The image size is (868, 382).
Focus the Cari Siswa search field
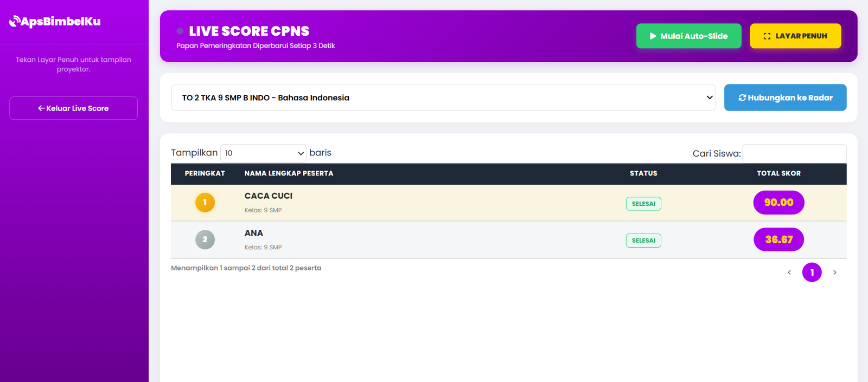point(794,153)
